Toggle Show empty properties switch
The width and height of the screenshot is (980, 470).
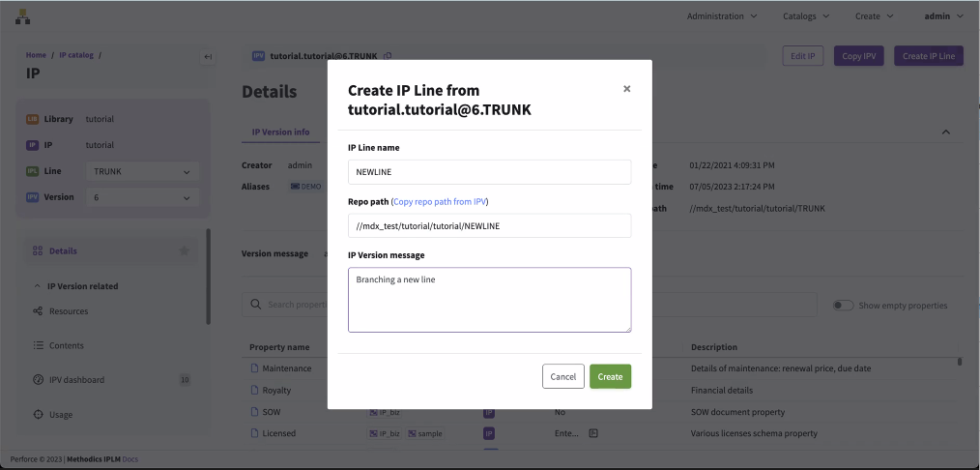[843, 306]
